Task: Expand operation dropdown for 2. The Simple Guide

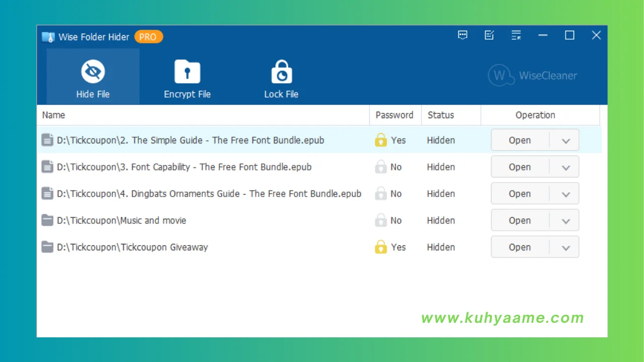Action: (x=566, y=141)
